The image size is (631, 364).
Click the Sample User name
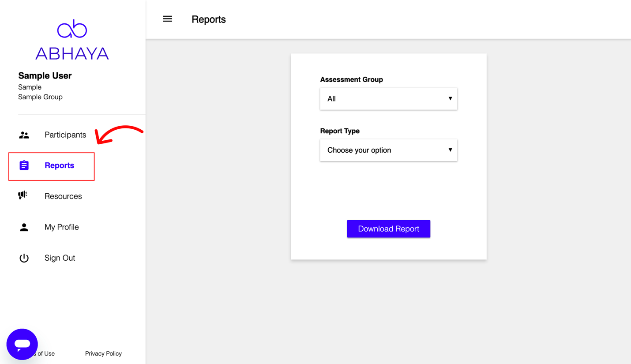(45, 75)
